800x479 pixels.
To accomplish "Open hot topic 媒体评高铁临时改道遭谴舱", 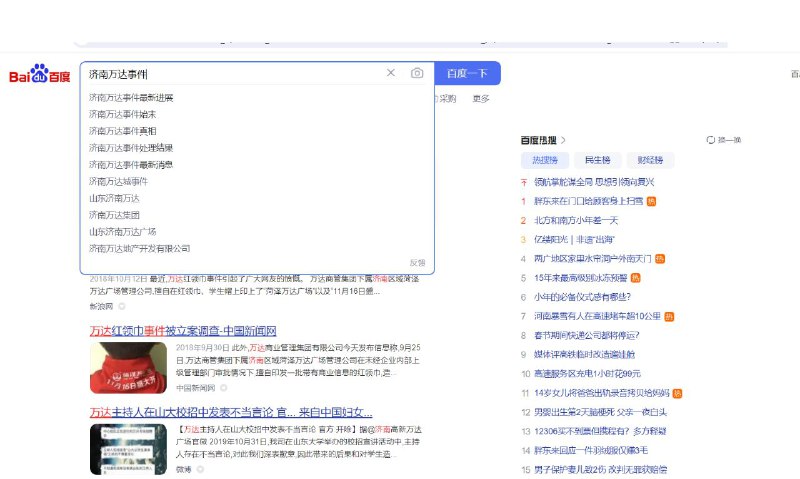I will pos(585,355).
